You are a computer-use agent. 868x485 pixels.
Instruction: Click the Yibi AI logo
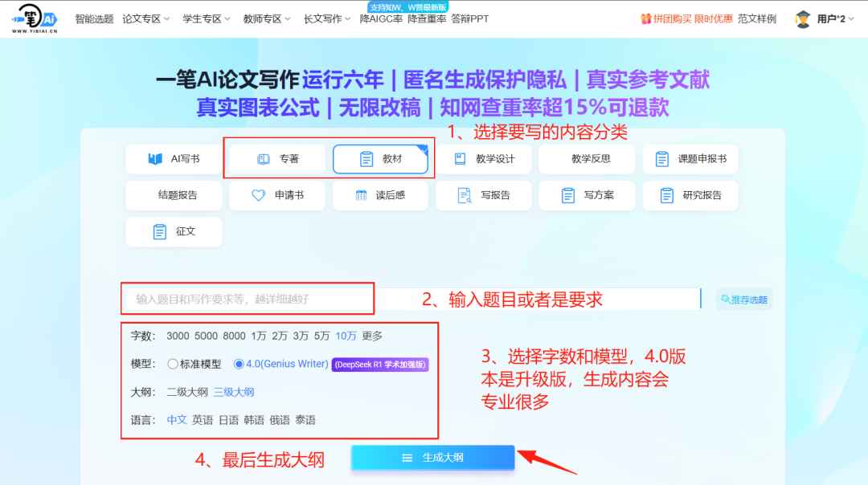35,18
